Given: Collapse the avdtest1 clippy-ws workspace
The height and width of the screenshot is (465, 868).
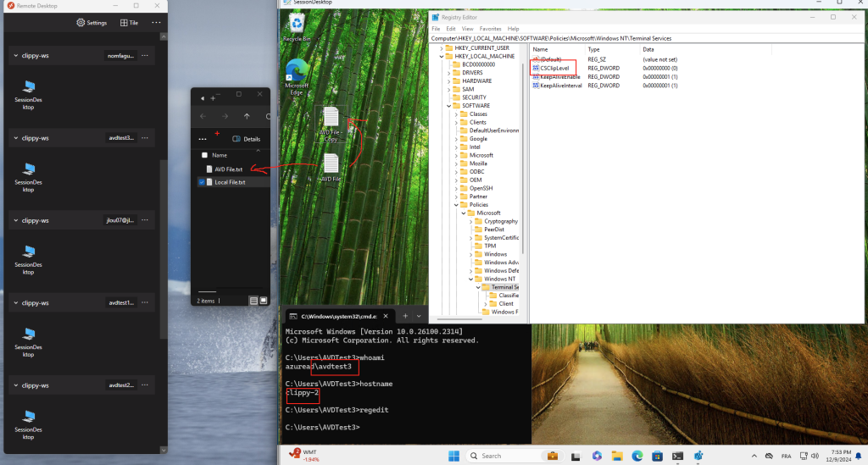Looking at the screenshot, I should (x=16, y=302).
